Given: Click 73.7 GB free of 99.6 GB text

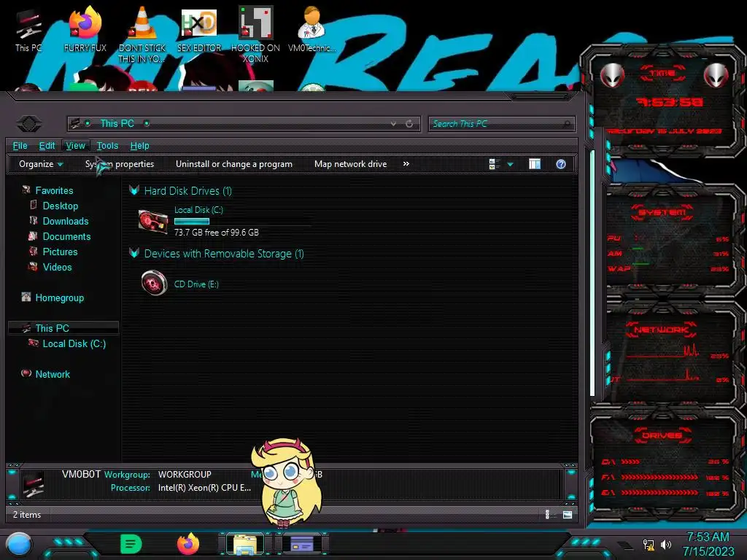Looking at the screenshot, I should 216,233.
